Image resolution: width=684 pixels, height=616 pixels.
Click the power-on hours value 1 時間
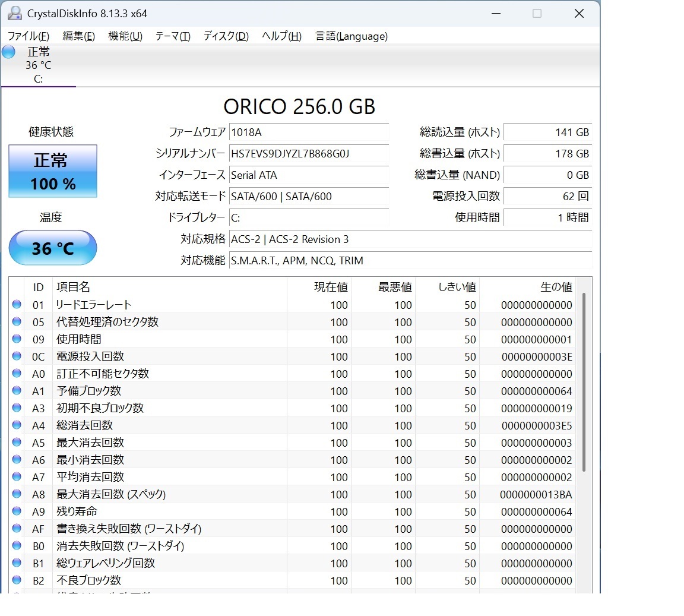[x=548, y=218]
